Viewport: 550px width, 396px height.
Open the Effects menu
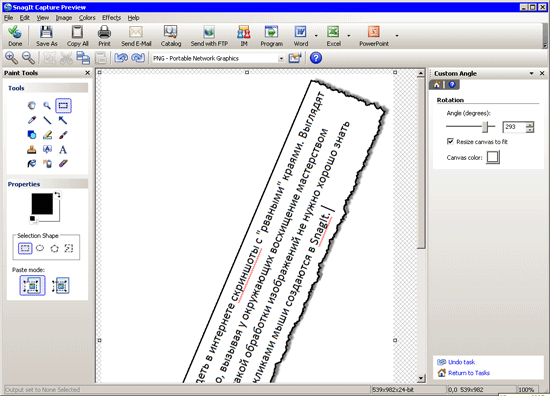click(x=111, y=18)
